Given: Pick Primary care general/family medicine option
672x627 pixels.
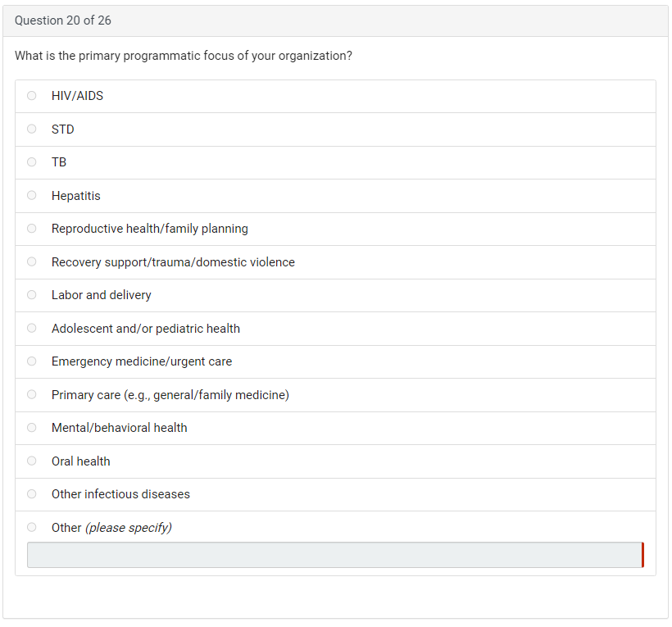Looking at the screenshot, I should [32, 395].
